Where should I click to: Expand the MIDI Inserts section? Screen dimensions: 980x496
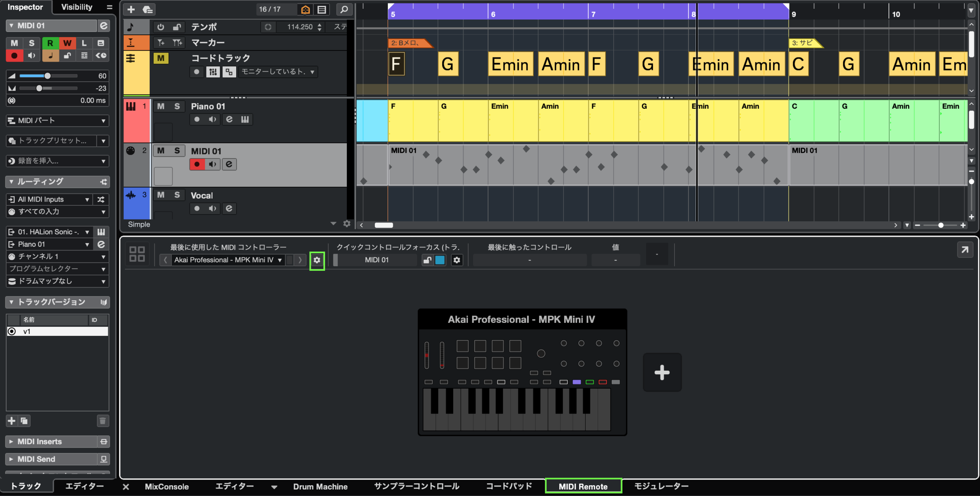pyautogui.click(x=39, y=442)
